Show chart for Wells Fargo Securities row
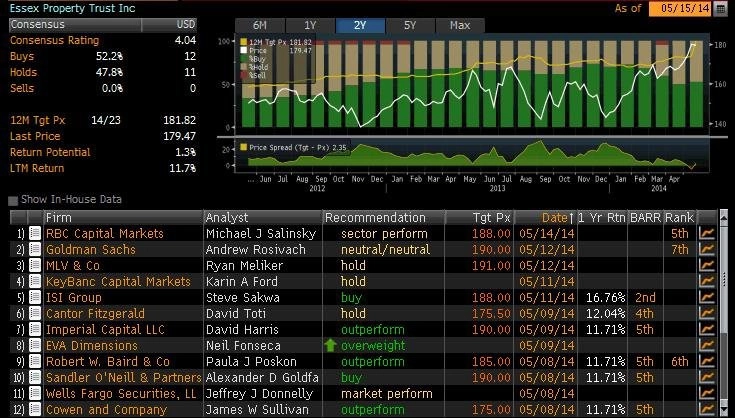Viewport: 735px width, 418px height. click(x=706, y=393)
